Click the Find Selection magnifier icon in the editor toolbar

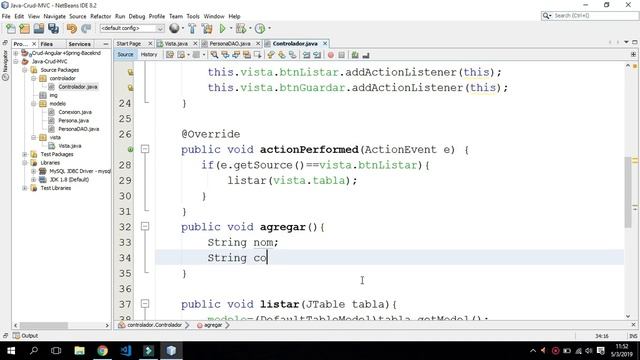[x=214, y=55]
